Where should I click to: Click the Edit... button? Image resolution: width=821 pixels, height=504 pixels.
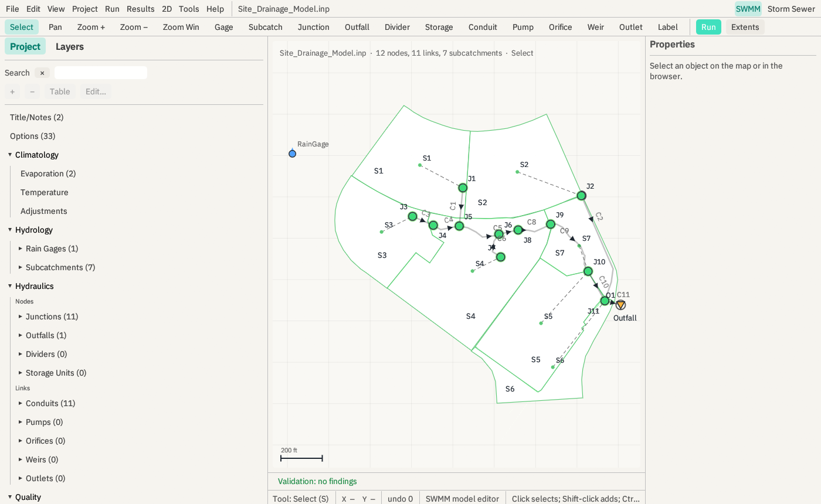click(96, 91)
